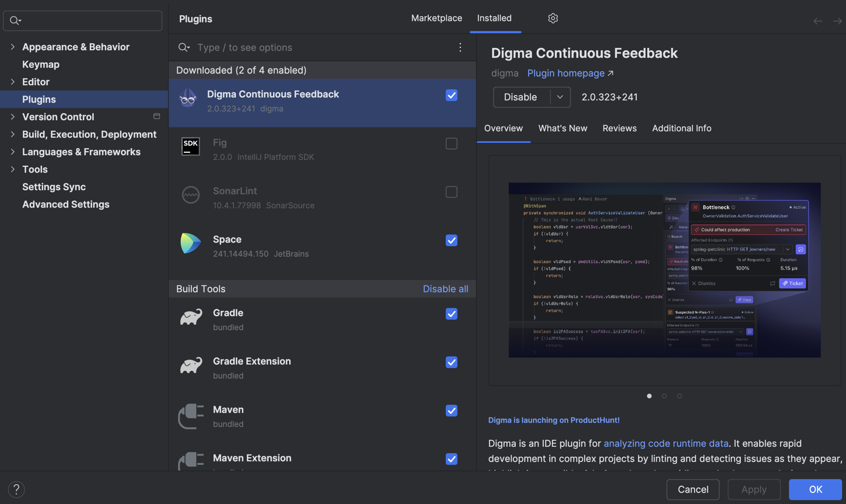The width and height of the screenshot is (846, 504).
Task: Open the plugins settings gear menu
Action: (553, 18)
